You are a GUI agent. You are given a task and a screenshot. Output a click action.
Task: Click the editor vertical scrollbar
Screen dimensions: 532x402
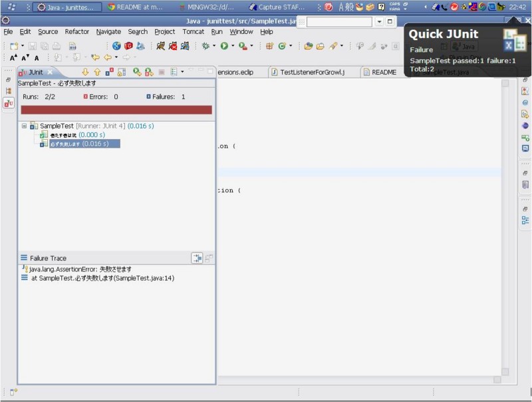[505, 228]
